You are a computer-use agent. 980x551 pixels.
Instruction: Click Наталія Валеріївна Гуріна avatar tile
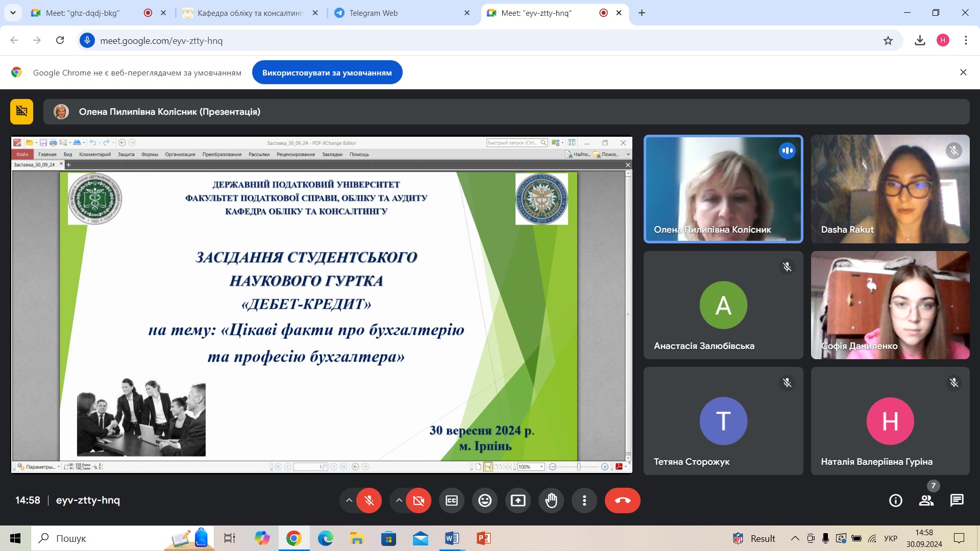pos(890,421)
